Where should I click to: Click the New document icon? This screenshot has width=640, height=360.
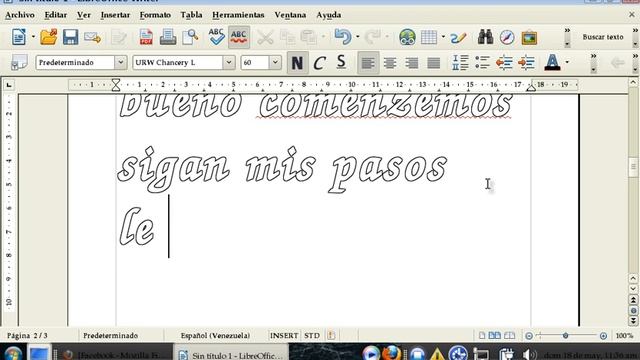pos(18,37)
